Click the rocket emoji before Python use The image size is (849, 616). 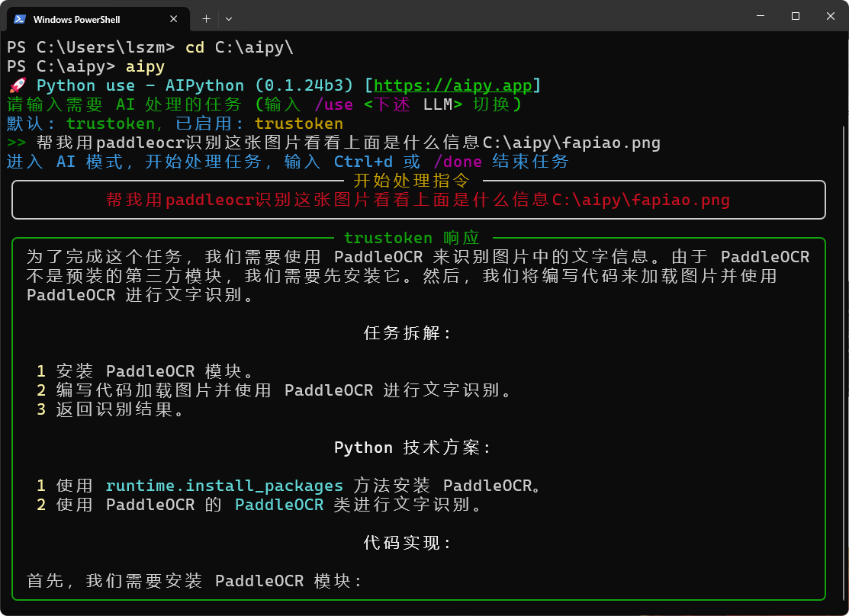pyautogui.click(x=18, y=85)
